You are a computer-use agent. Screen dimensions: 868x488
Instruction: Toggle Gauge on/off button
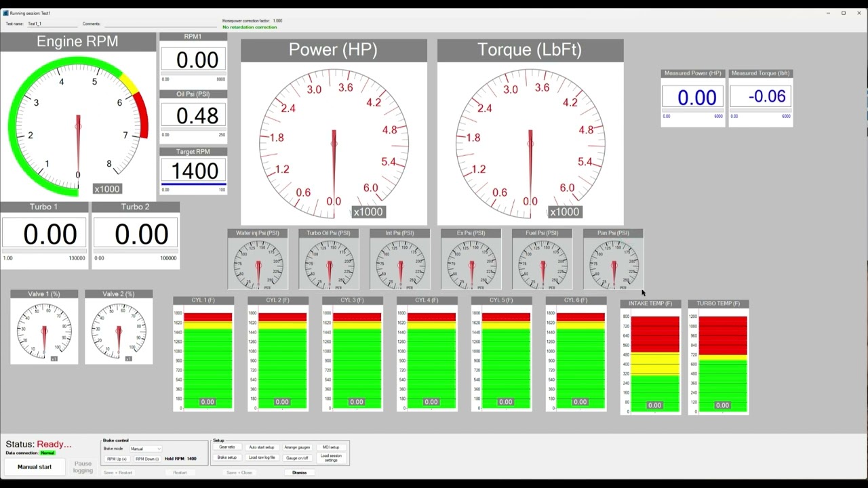297,457
